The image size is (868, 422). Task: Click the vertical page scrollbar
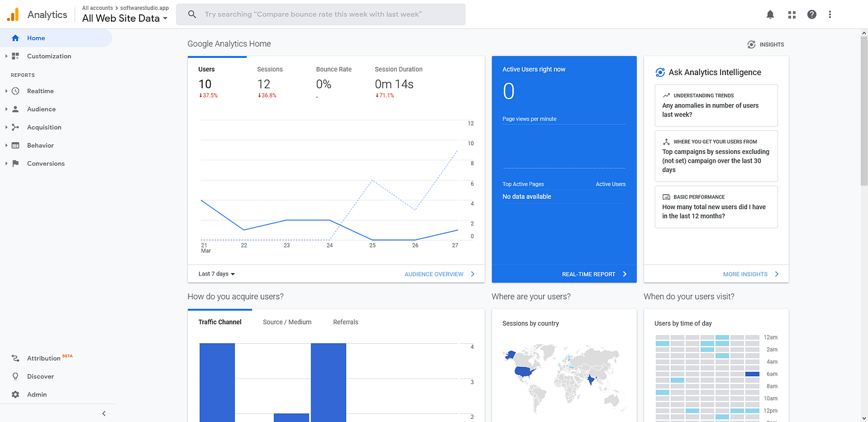[864, 112]
